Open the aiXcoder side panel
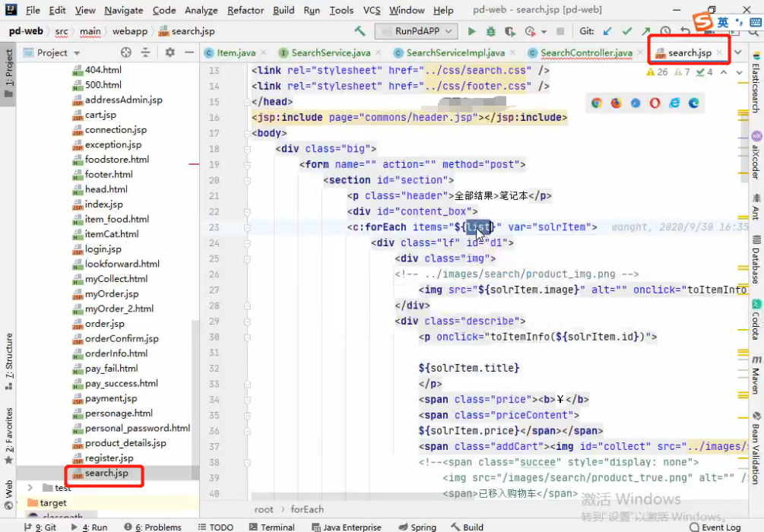 point(756,155)
